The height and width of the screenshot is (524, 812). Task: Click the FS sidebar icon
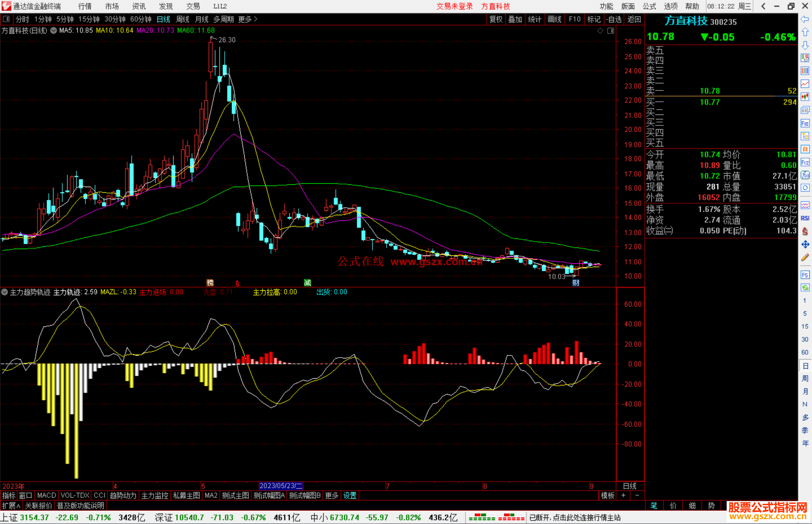[805, 275]
